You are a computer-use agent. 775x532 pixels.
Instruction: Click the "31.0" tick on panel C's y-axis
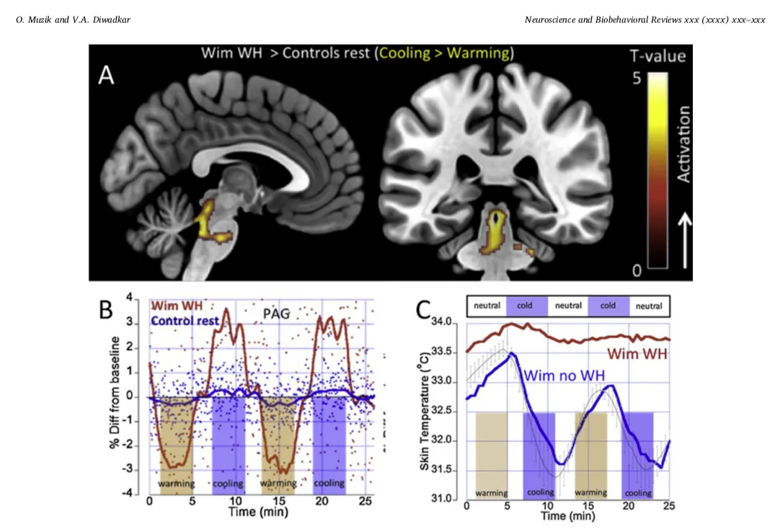point(442,499)
